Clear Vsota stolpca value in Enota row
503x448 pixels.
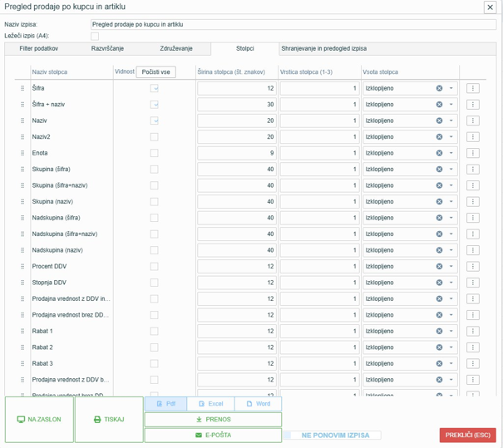[439, 153]
